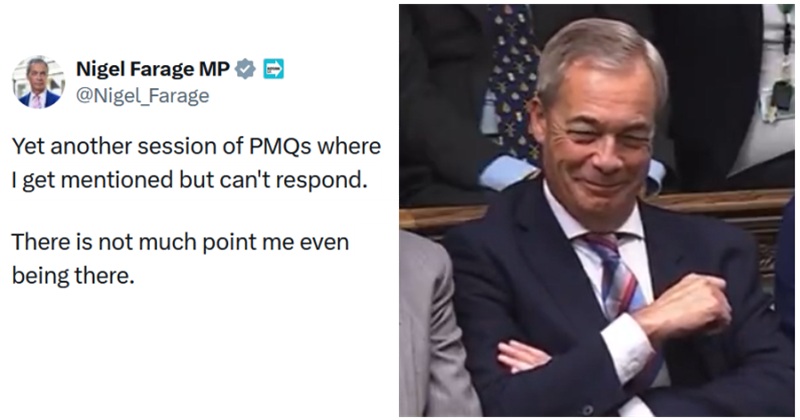Click the patterned tie behind the man

click(517, 78)
